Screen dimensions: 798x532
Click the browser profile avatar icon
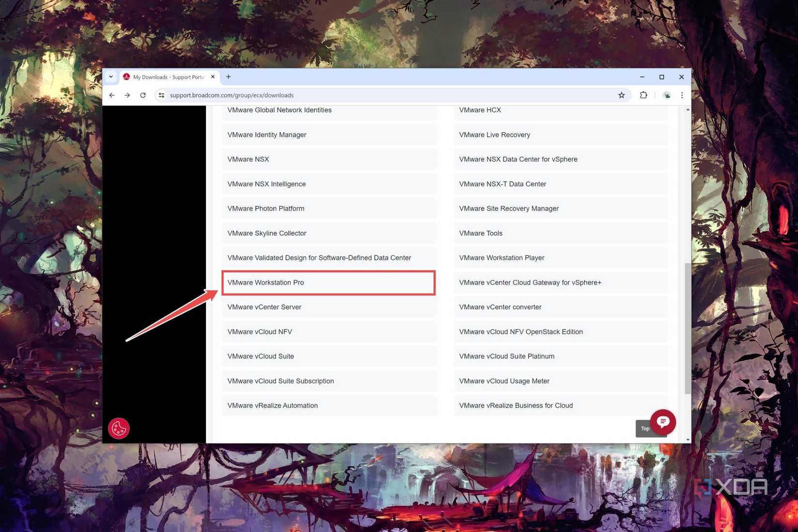click(x=666, y=95)
